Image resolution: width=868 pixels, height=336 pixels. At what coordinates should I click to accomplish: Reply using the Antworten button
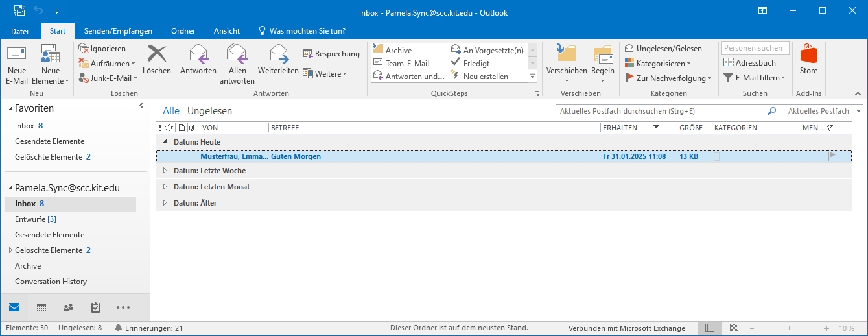pyautogui.click(x=198, y=60)
